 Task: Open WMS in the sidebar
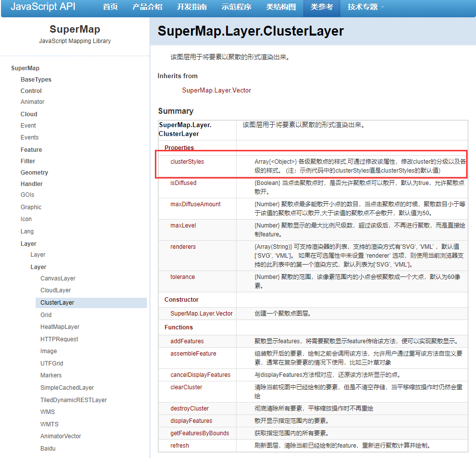[x=48, y=412]
